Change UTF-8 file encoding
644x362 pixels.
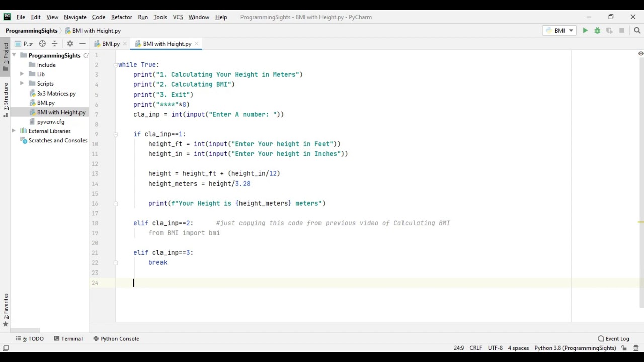tap(495, 348)
